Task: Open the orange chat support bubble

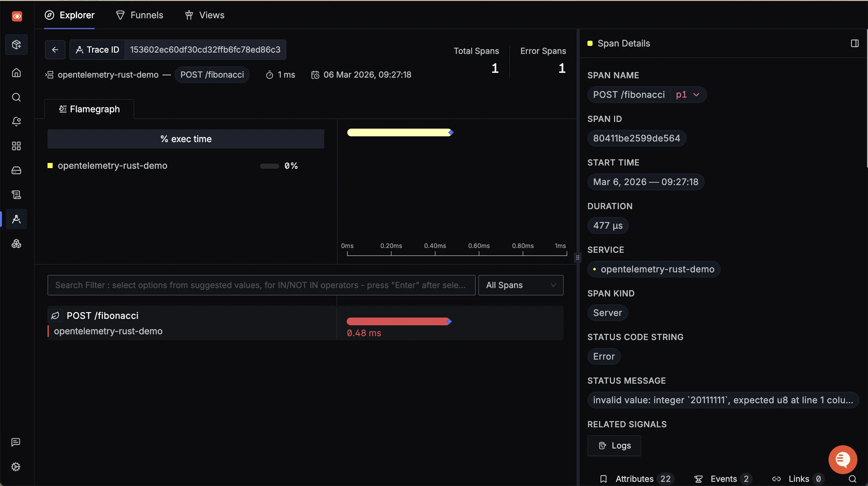Action: click(842, 459)
